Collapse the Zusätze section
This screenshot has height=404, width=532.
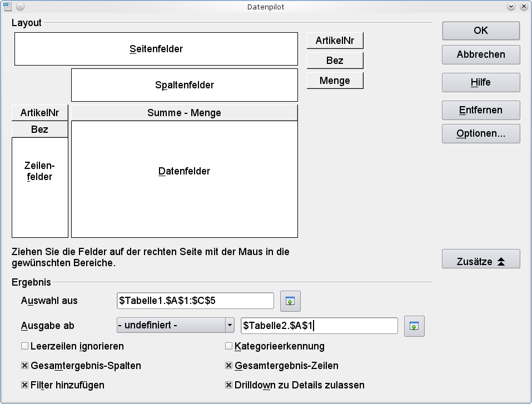tap(480, 258)
